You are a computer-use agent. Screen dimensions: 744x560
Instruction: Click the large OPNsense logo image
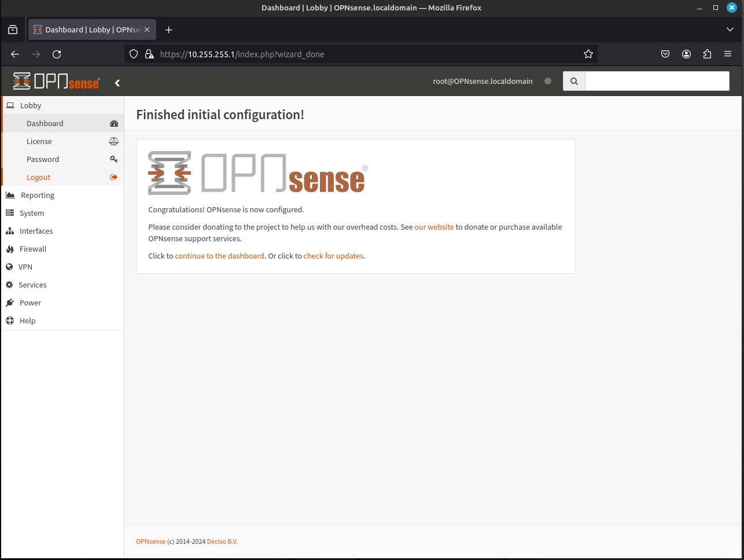point(258,172)
